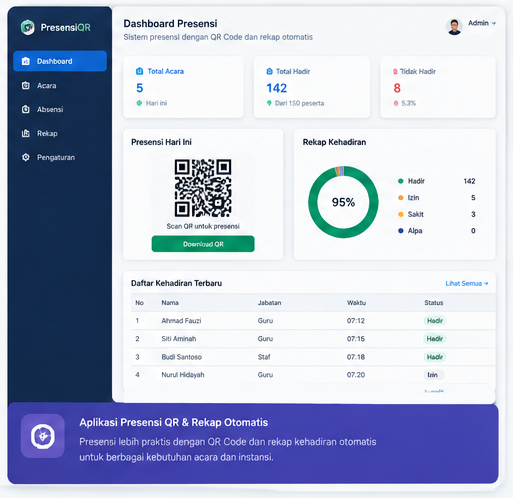The width and height of the screenshot is (513, 498).
Task: Select the Budi Santoso row name
Action: [x=182, y=357]
